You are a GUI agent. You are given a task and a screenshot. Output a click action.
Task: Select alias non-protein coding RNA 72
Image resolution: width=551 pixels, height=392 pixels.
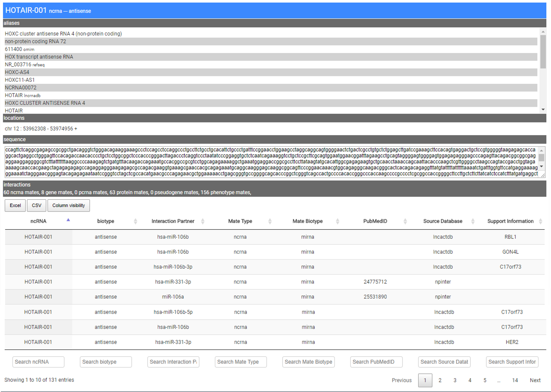coord(35,41)
